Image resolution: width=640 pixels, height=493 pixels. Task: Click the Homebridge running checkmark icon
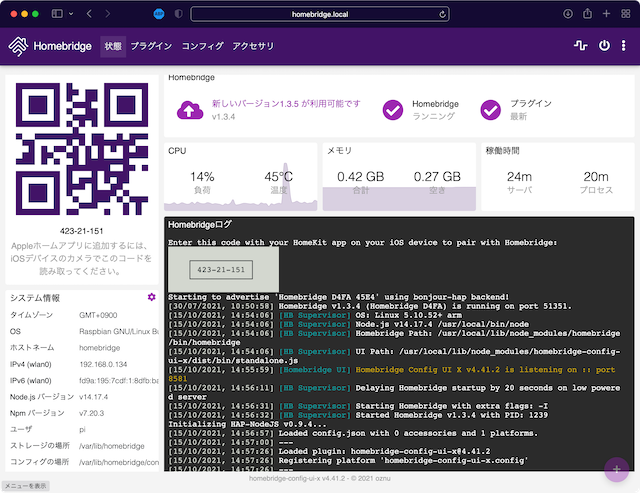[393, 110]
